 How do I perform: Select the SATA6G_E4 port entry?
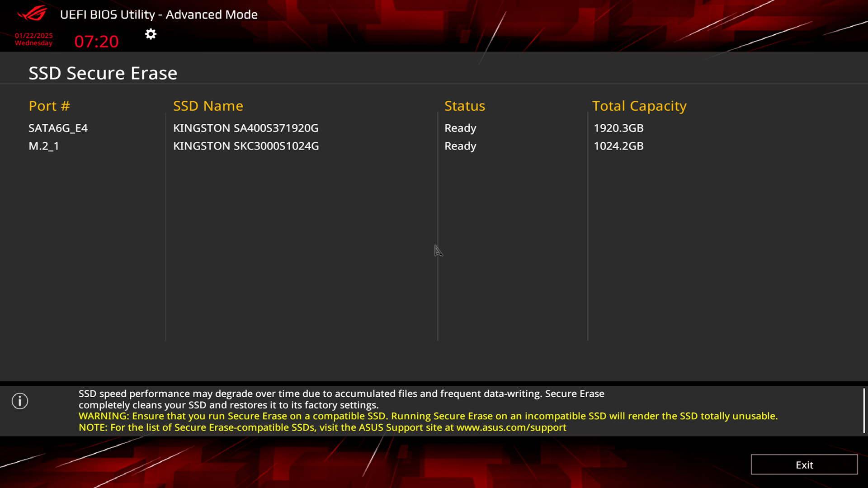(58, 128)
